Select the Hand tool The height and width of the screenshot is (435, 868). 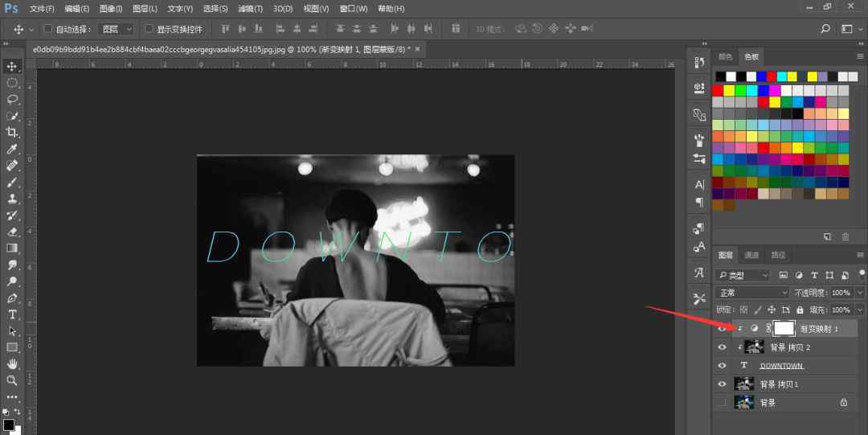pos(11,364)
